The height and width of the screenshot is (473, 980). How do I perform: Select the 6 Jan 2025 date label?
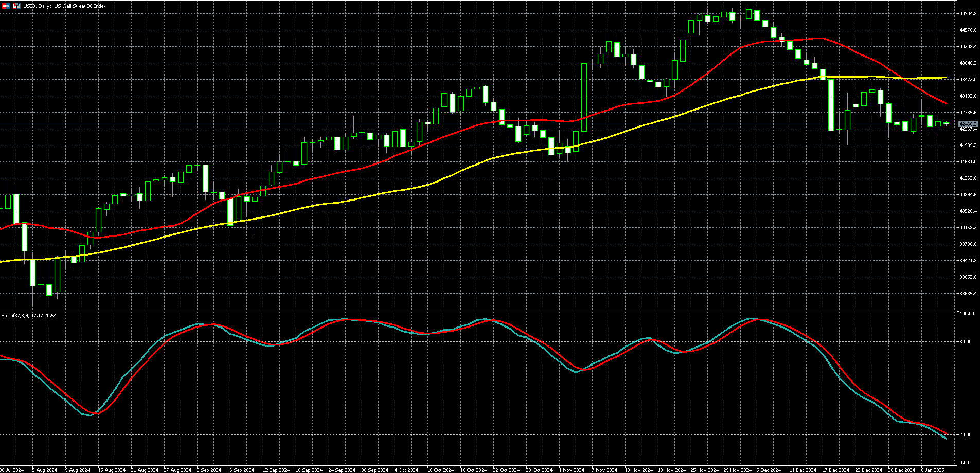coord(933,470)
